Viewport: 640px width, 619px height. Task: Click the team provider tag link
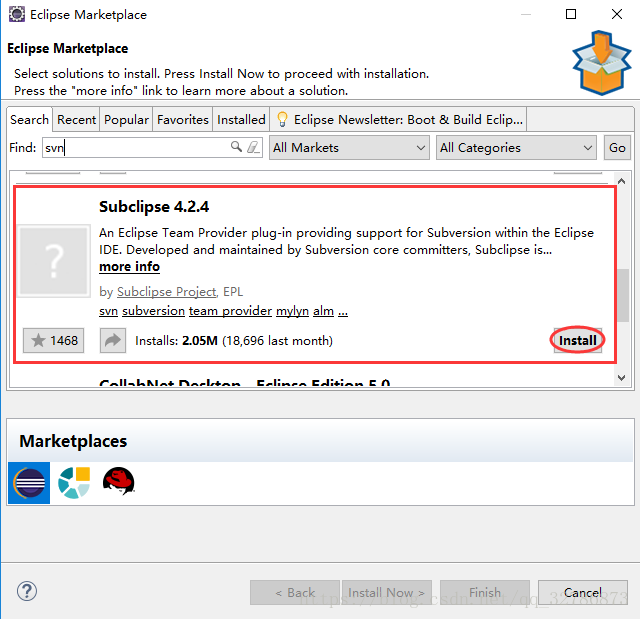point(230,311)
